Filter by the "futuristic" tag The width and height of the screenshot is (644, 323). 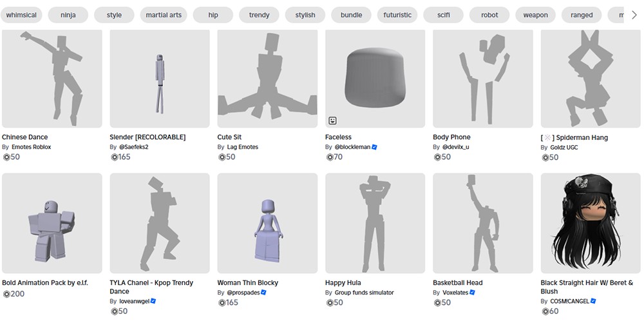pos(397,15)
